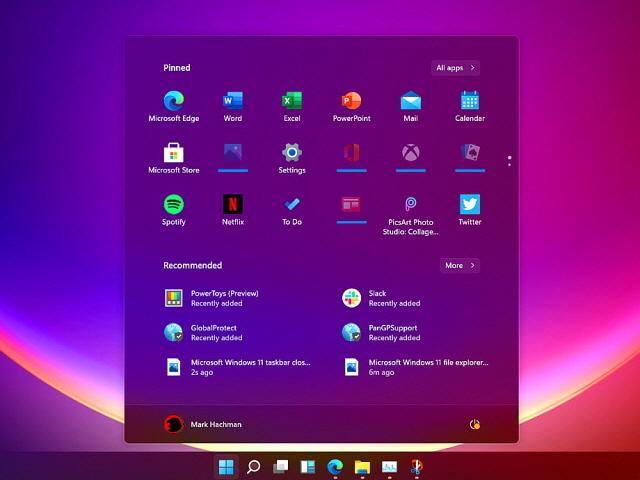Launch the pinned Word app

point(233,107)
